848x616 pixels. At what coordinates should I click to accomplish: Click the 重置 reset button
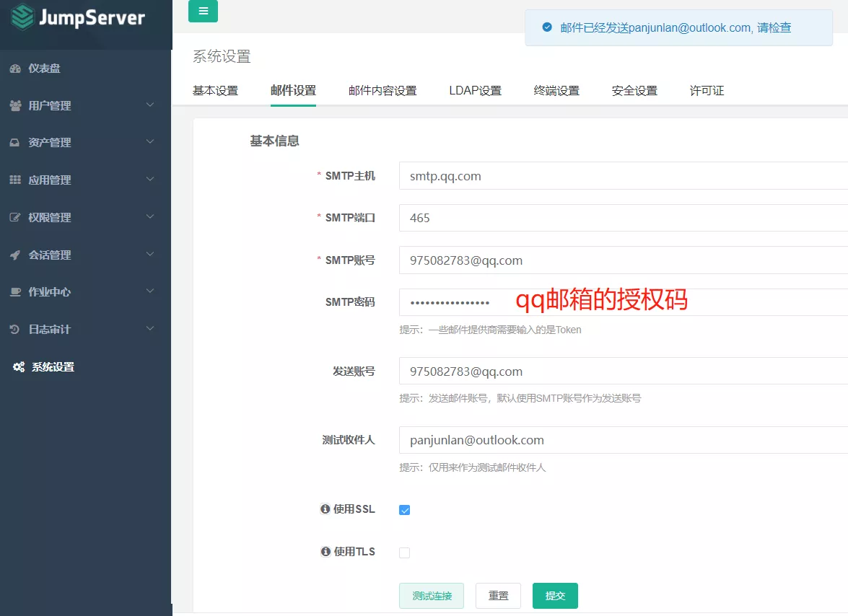pos(498,596)
